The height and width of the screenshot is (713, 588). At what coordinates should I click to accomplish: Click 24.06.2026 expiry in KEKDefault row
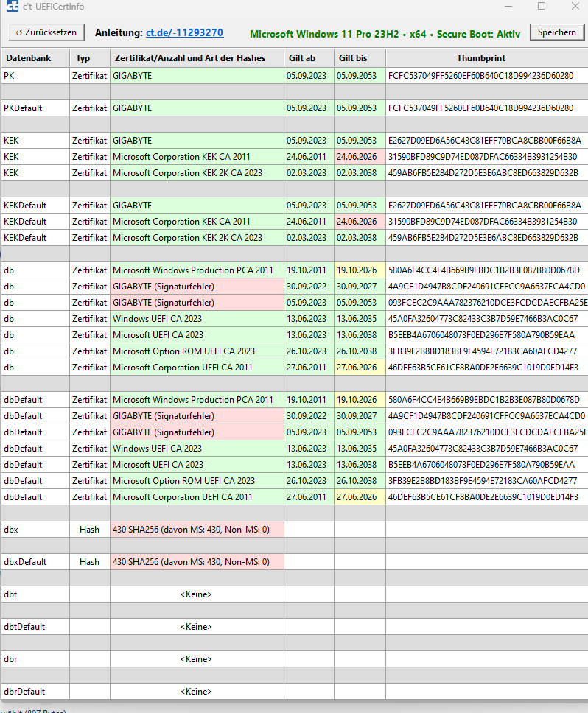pos(360,222)
